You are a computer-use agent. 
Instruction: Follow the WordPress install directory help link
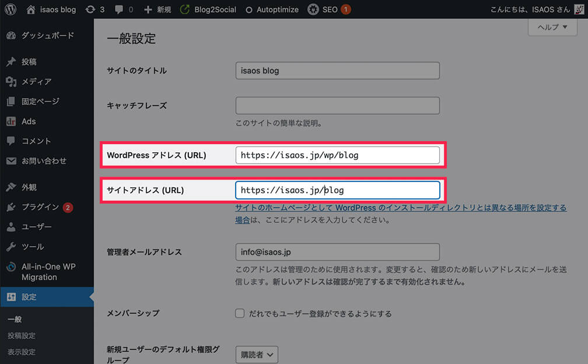point(401,213)
